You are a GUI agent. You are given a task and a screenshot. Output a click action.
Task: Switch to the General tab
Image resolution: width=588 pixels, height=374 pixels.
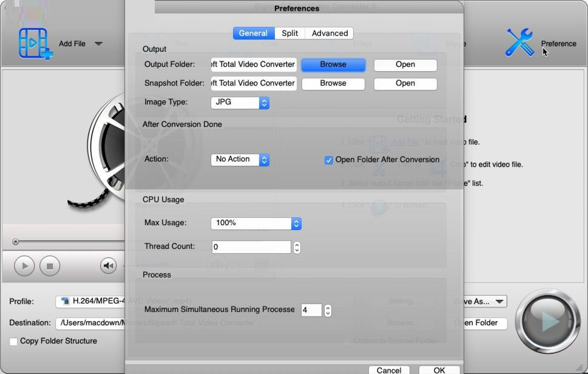(x=254, y=33)
